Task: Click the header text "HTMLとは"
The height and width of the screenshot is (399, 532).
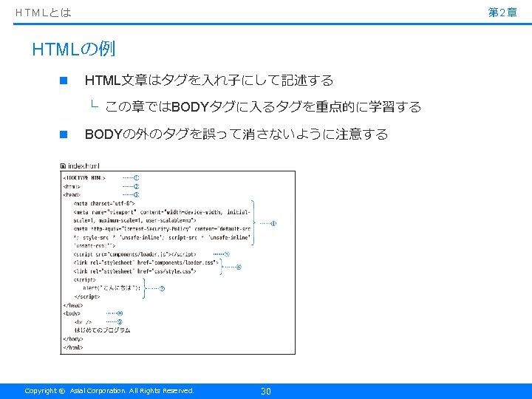Action: click(x=43, y=13)
